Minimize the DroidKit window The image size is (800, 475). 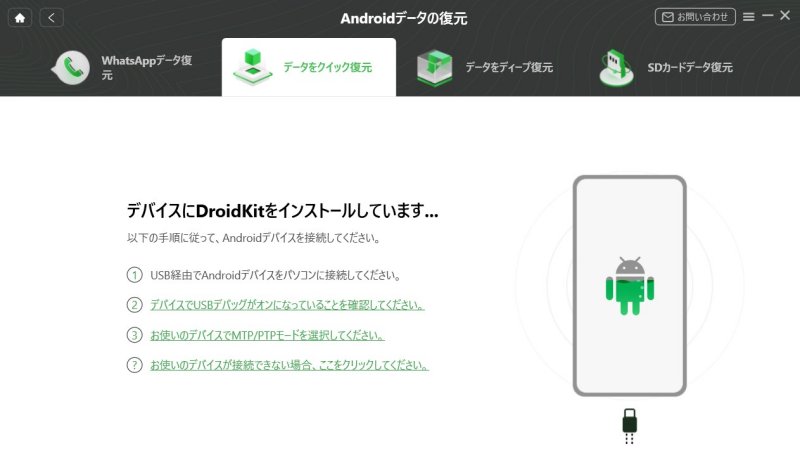pyautogui.click(x=767, y=16)
